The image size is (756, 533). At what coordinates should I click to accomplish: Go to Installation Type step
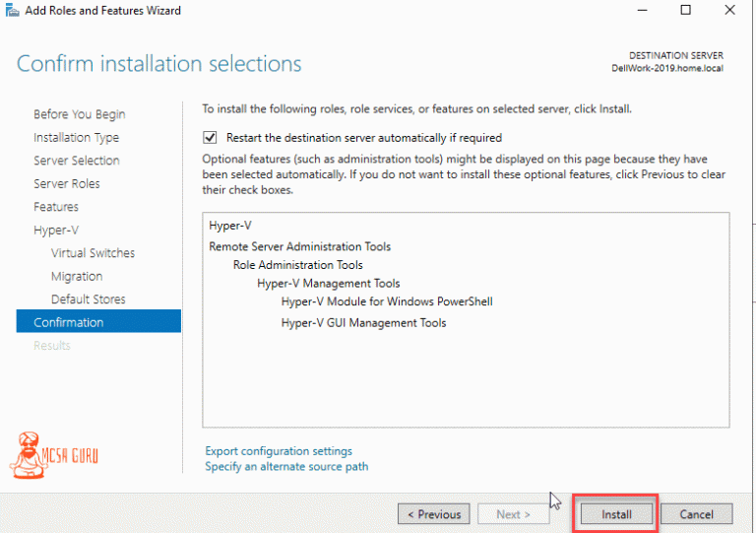point(76,138)
